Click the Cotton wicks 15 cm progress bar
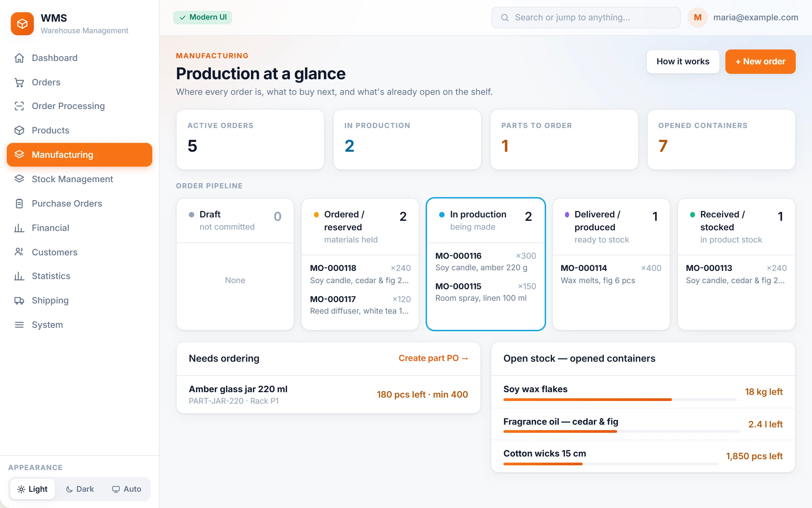The height and width of the screenshot is (508, 812). 610,464
